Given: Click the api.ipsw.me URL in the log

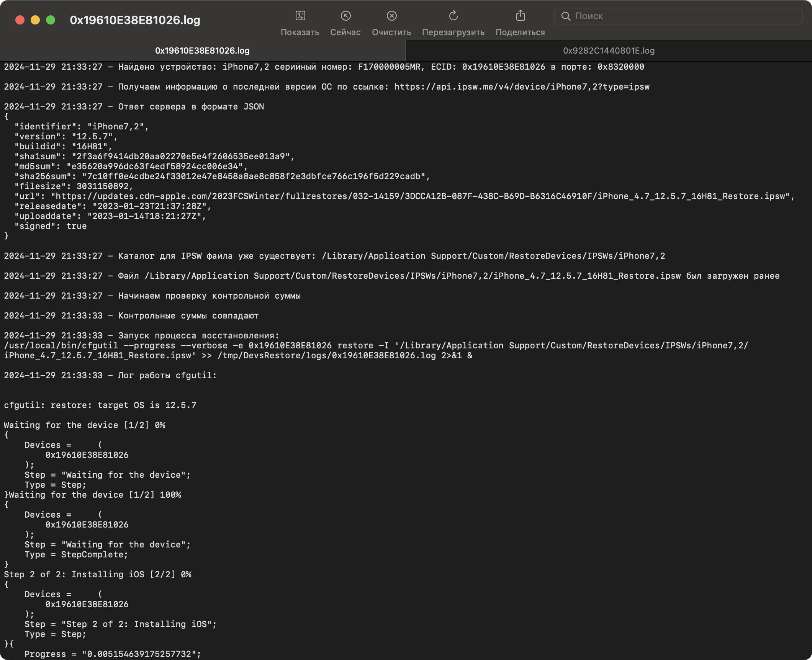Looking at the screenshot, I should (x=522, y=87).
